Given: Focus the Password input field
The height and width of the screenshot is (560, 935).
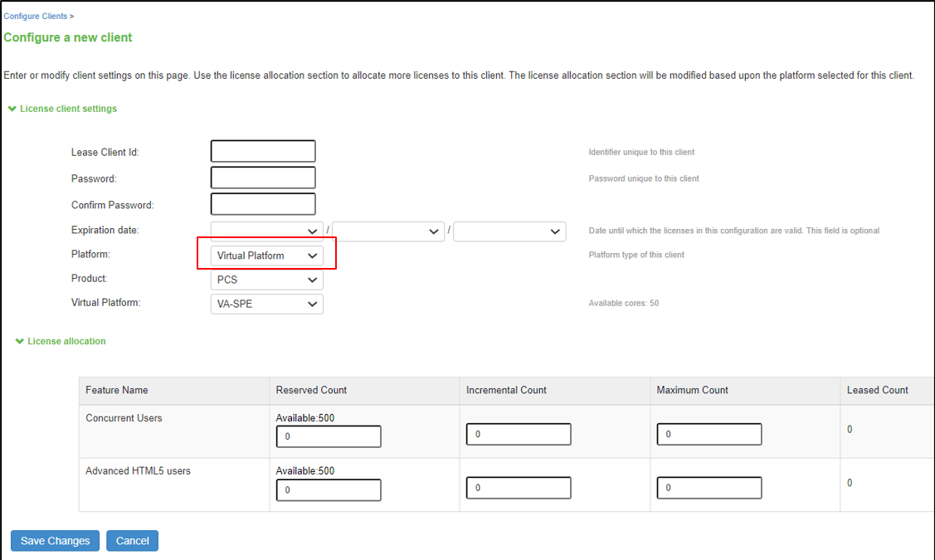Looking at the screenshot, I should pos(263,178).
